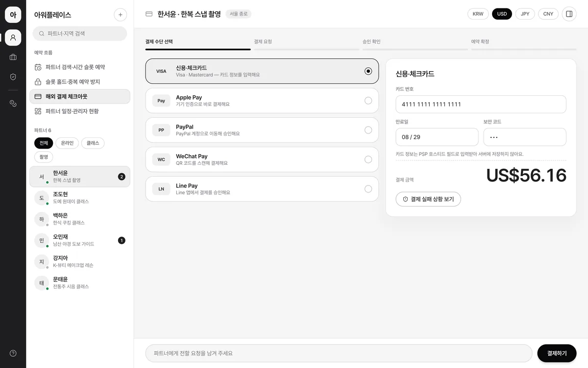Open 해외 결제 체크아웃 flow

[x=80, y=97]
